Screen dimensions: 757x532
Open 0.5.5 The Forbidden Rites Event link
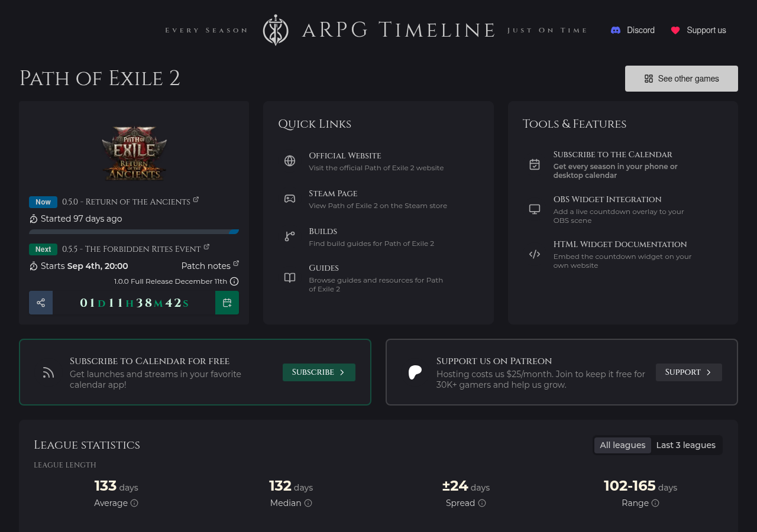point(131,249)
